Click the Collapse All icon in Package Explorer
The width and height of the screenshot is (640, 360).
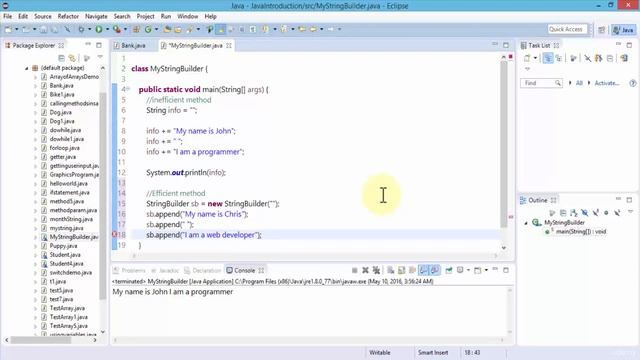click(x=61, y=58)
